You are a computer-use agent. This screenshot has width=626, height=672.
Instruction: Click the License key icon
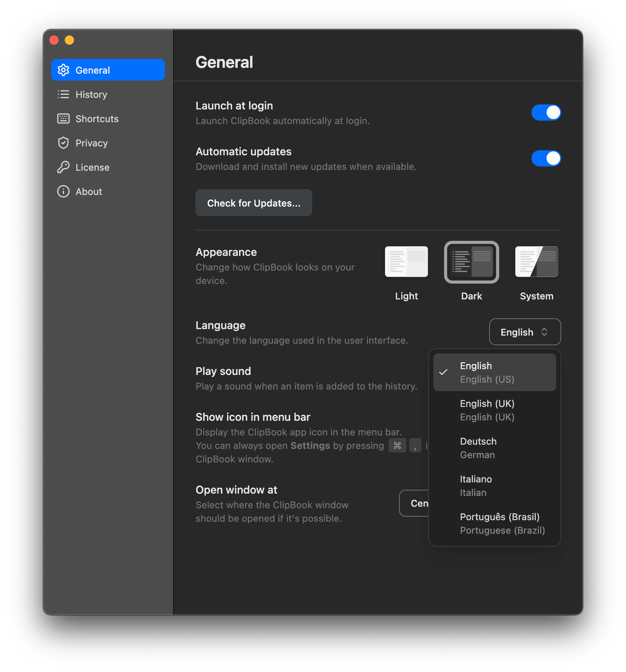pyautogui.click(x=63, y=167)
